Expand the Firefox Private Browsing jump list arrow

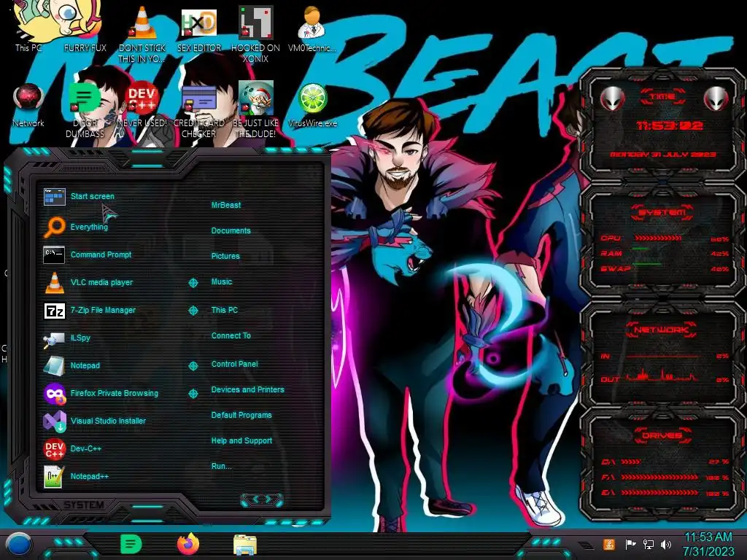pos(193,394)
